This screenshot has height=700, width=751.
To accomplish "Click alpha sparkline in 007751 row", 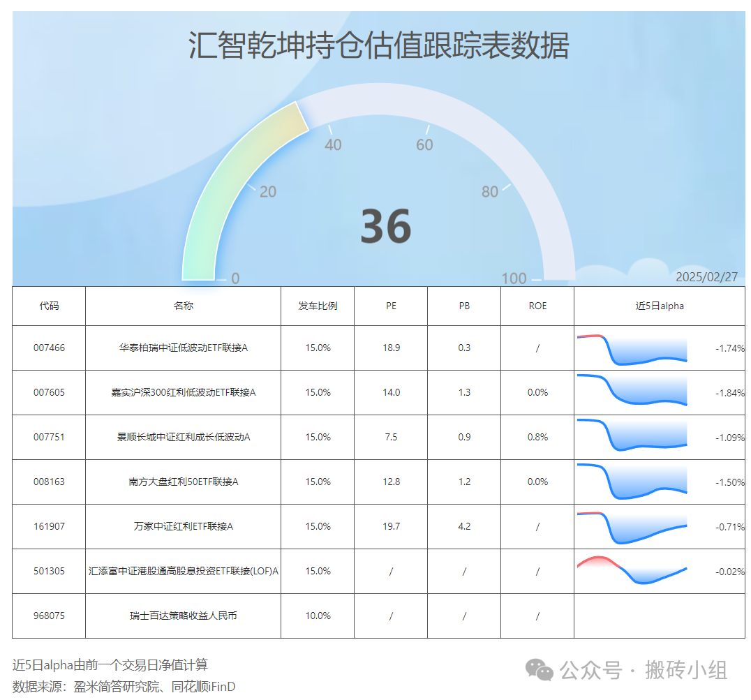I will [632, 435].
